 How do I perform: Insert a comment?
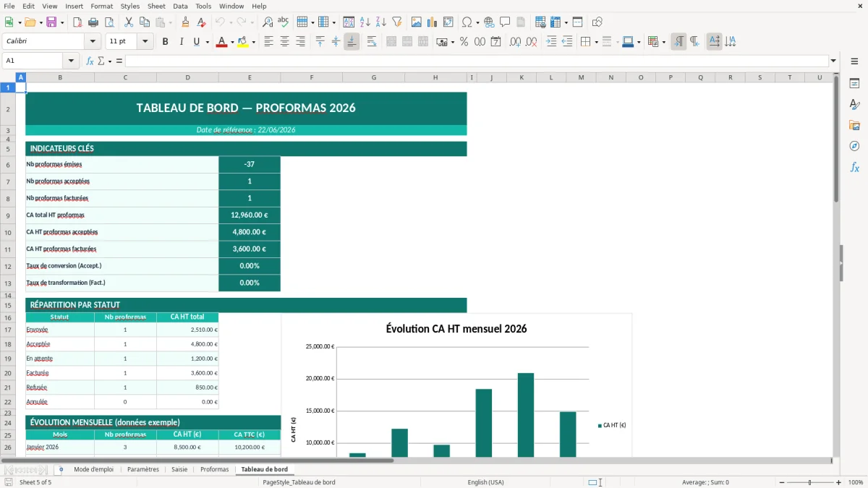point(505,22)
